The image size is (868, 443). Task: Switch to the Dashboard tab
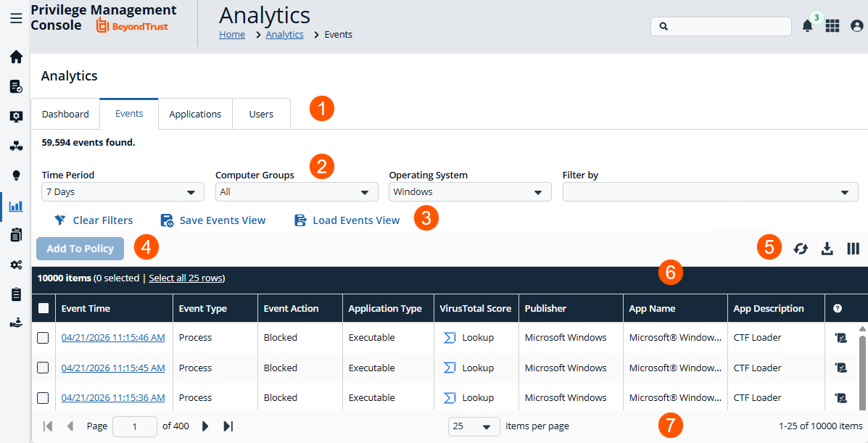[x=65, y=114]
